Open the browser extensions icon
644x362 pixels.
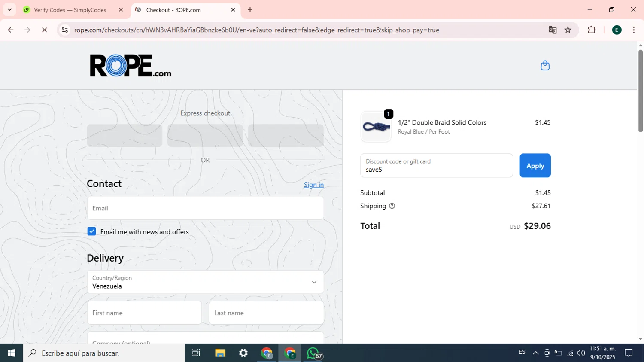[592, 30]
